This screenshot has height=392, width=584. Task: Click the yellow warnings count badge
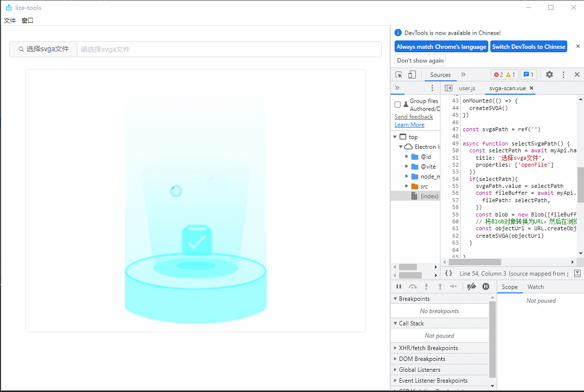(510, 75)
